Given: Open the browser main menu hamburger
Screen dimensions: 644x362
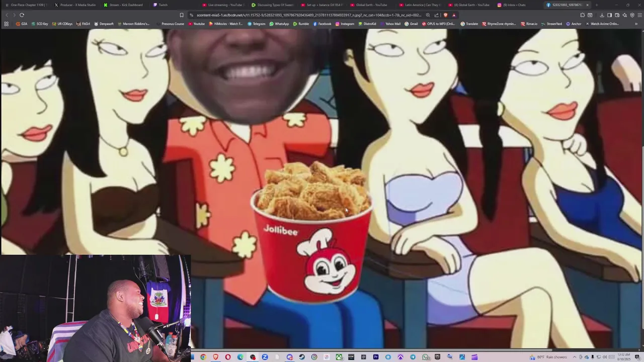Looking at the screenshot, I should 639,15.
